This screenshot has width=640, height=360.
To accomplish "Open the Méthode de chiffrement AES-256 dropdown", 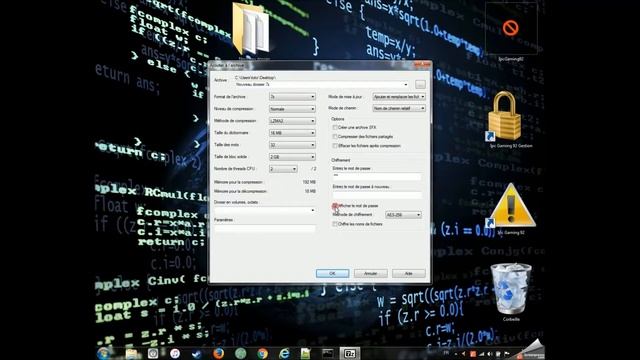I will coord(403,215).
